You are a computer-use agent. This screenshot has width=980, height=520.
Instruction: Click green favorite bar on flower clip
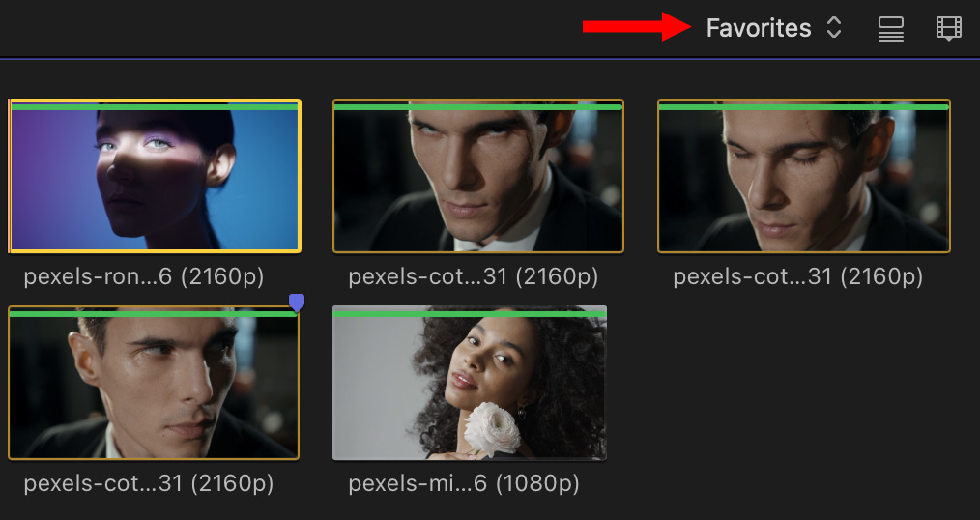470,313
